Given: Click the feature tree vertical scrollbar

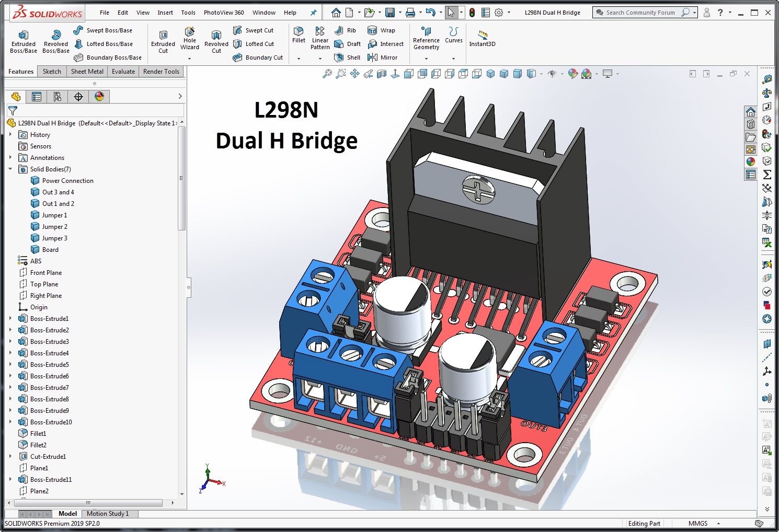Looking at the screenshot, I should click(x=182, y=178).
